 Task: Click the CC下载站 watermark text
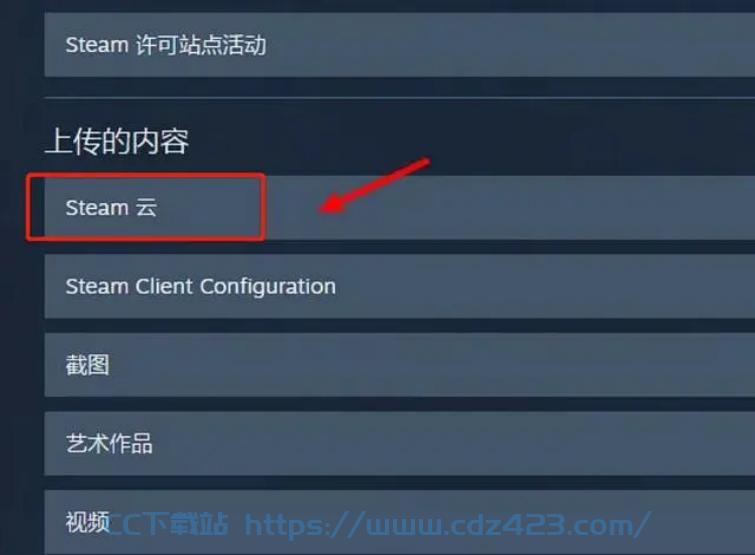[x=167, y=524]
